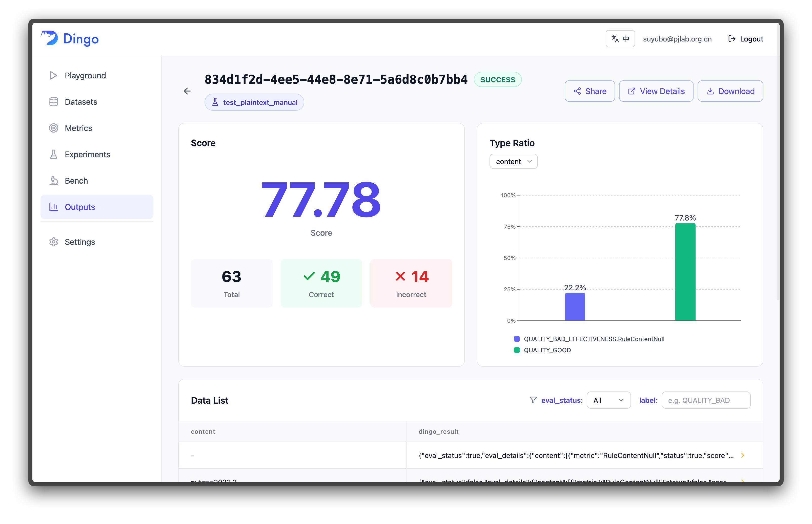Toggle language with the translate icon
This screenshot has height=524, width=812.
click(x=620, y=39)
